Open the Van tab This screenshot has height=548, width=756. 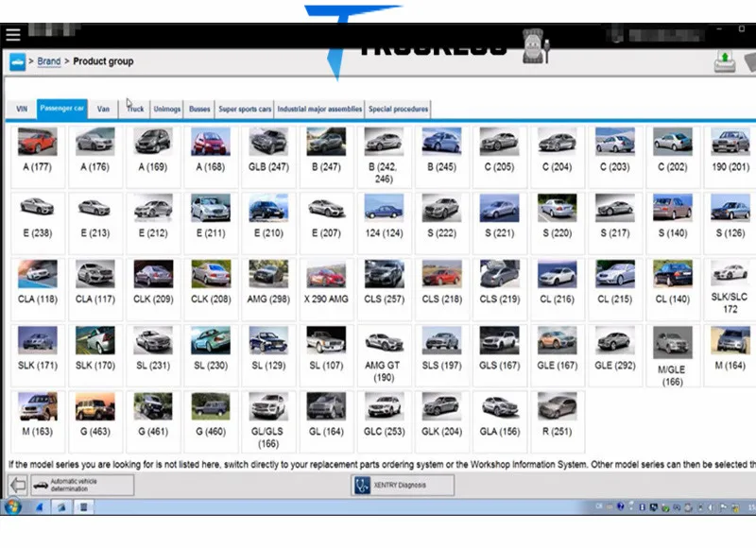pos(103,109)
